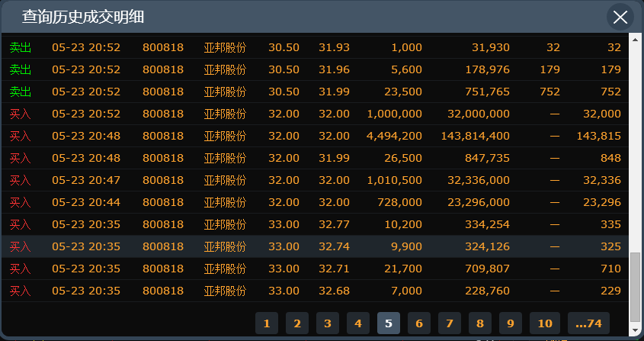The width and height of the screenshot is (644, 341).
Task: Select the buy row with amount 709,807
Action: coord(315,269)
